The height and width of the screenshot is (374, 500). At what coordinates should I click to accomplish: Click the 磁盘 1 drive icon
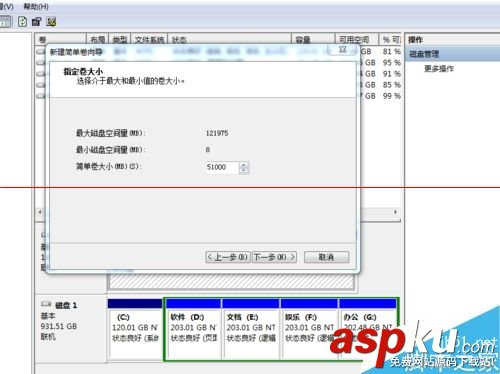pyautogui.click(x=46, y=304)
